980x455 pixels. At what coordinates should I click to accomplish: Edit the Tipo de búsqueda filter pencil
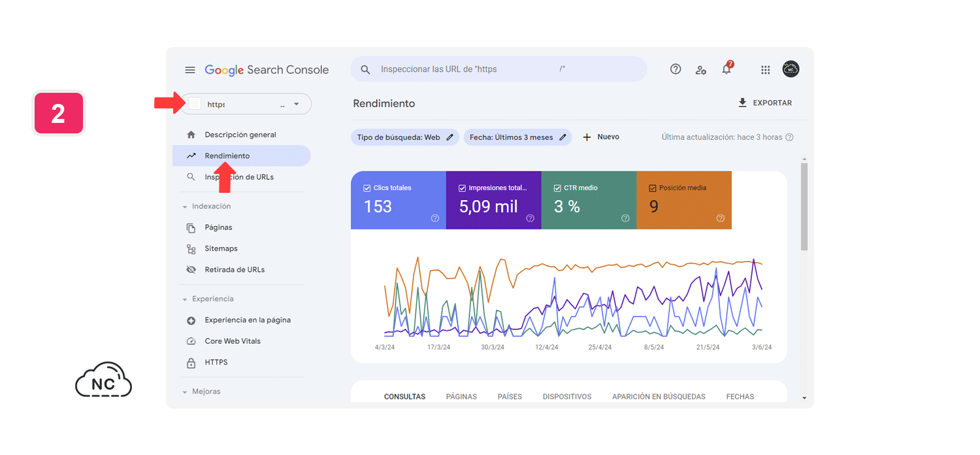tap(449, 137)
